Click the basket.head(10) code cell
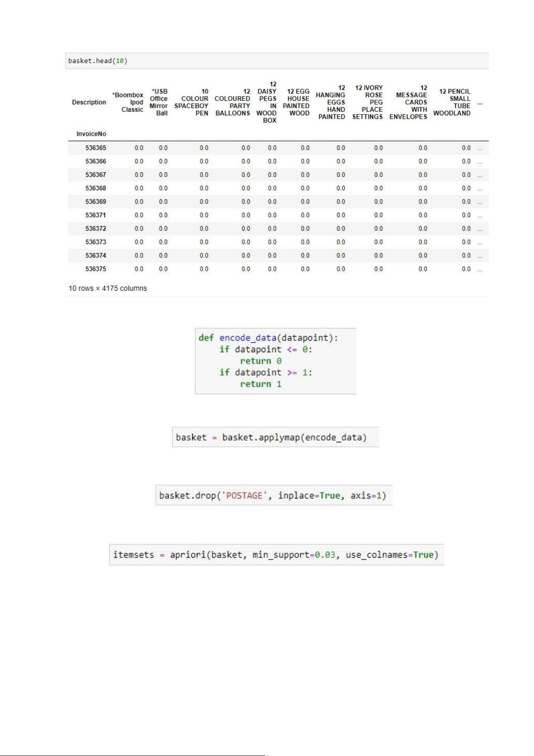Image resolution: width=534 pixels, height=756 pixels. click(277, 61)
